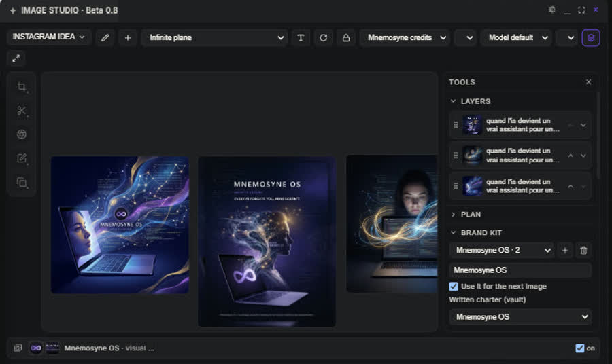Toggle the 'on' checkbox in bottom bar
The image size is (612, 364).
579,348
